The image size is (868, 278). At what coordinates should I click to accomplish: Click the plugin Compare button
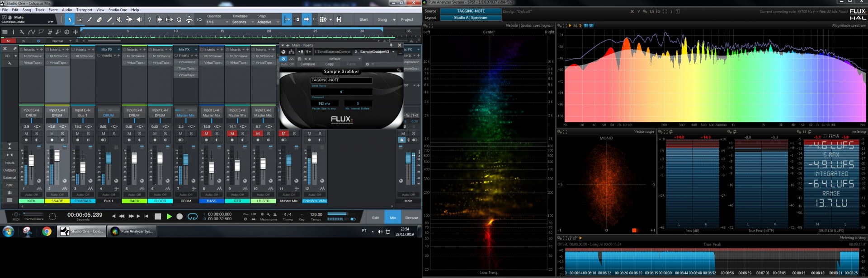(x=307, y=64)
